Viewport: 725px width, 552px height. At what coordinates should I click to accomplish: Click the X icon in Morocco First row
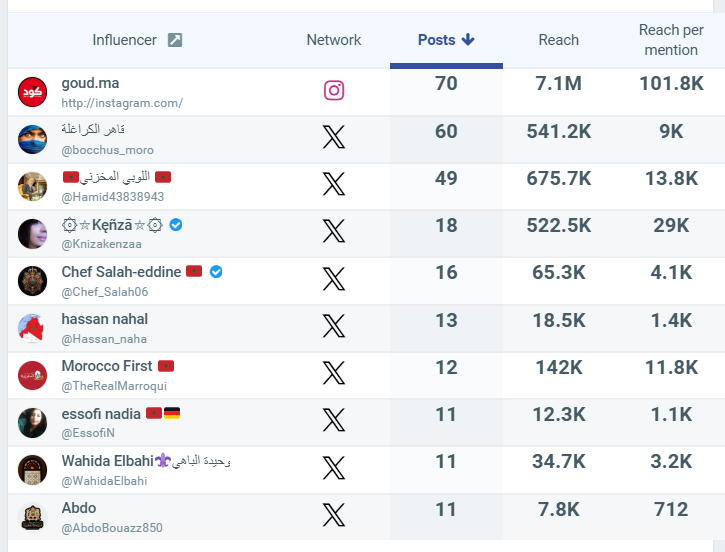pos(334,374)
